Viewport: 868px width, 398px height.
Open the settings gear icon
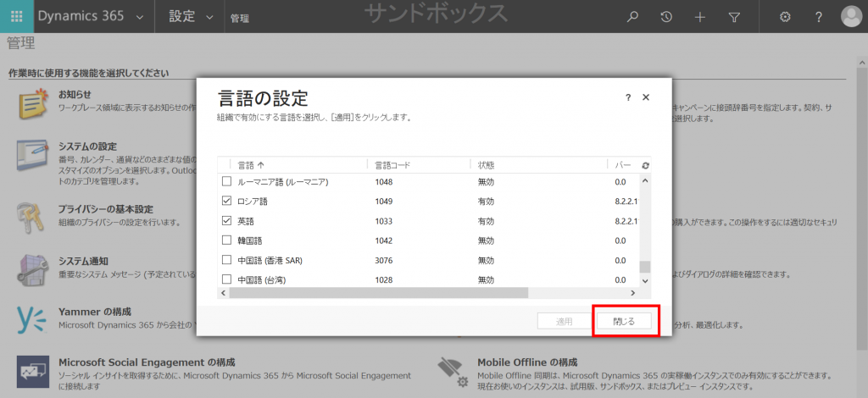[x=785, y=17]
